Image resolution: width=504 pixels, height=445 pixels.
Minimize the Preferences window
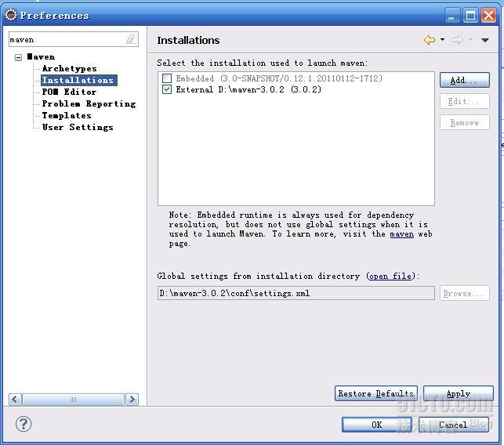pos(452,16)
